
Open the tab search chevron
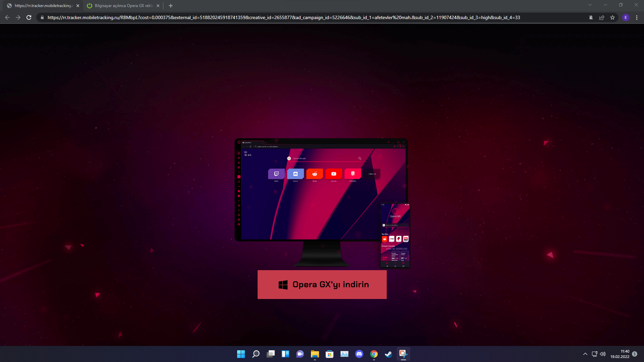click(590, 5)
